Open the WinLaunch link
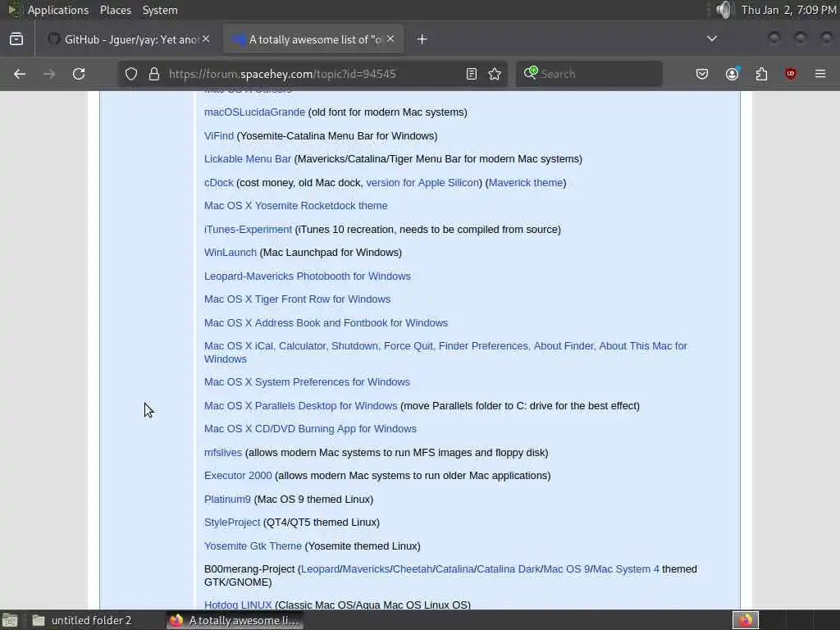 [231, 253]
